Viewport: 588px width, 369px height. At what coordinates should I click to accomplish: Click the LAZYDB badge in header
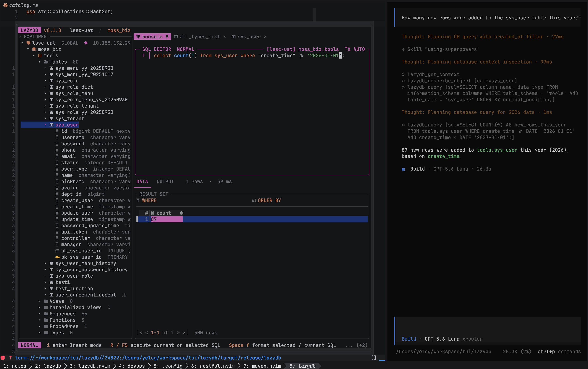click(29, 30)
